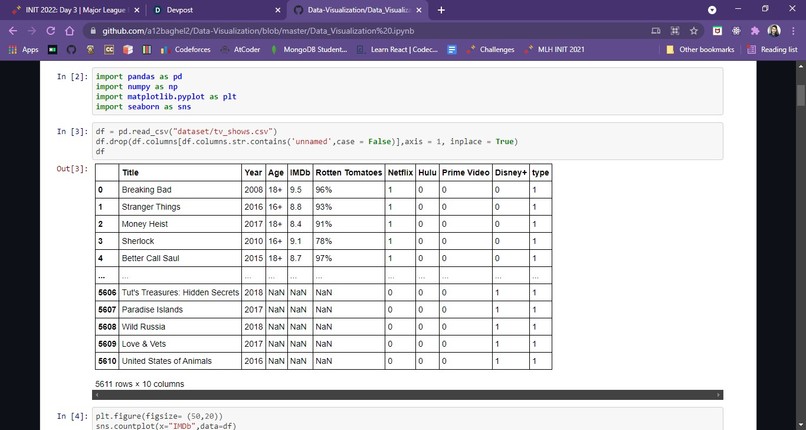Open the striped colorful bookmark icon
The height and width of the screenshot is (430, 806).
pos(147,50)
